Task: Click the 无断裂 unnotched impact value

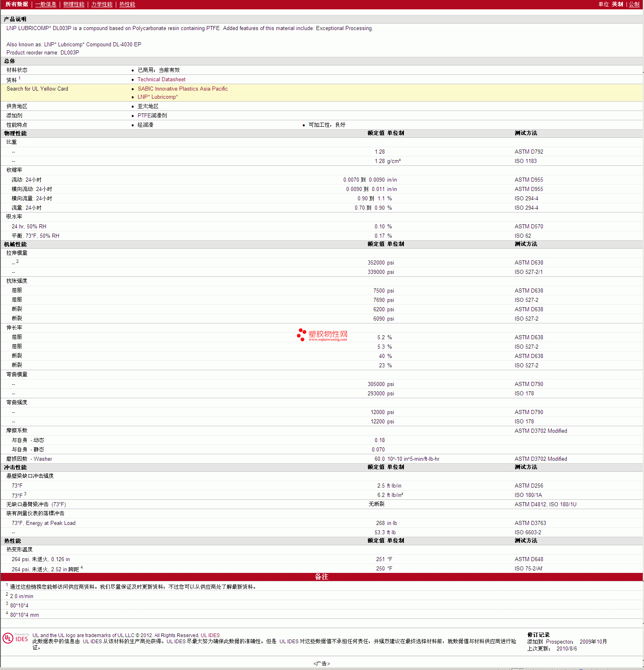Action: [376, 504]
